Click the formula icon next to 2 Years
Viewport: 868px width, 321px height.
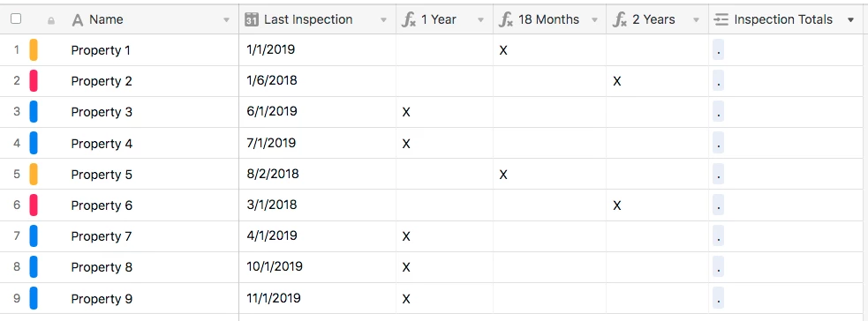620,20
